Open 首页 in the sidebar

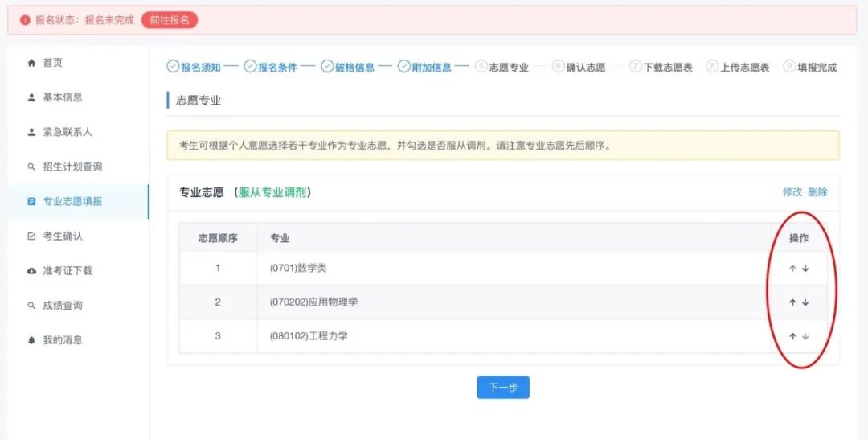point(79,63)
